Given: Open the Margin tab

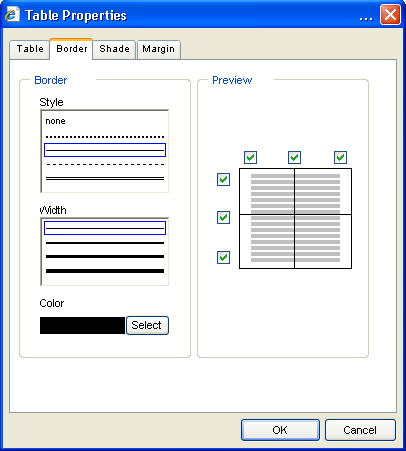Looking at the screenshot, I should [x=159, y=49].
